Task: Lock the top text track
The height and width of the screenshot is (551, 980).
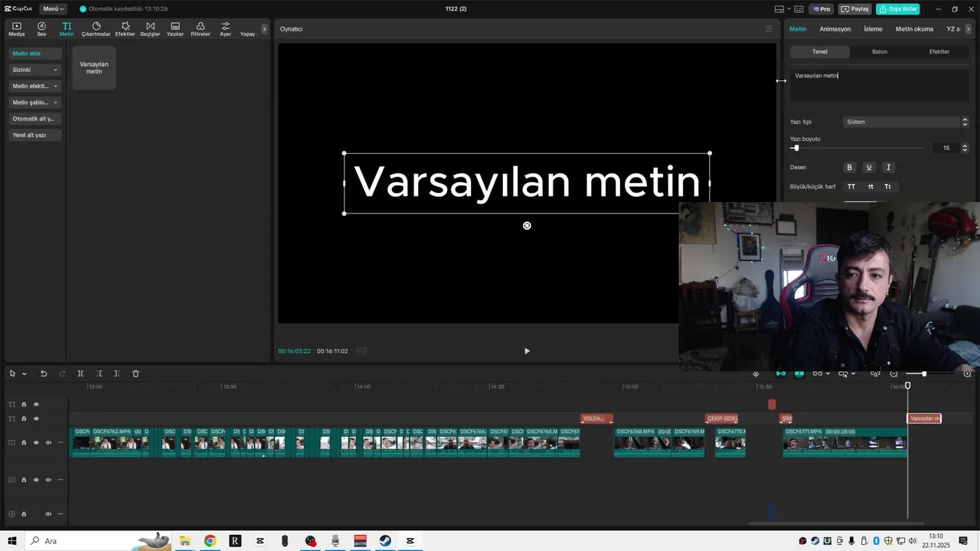Action: 24,404
